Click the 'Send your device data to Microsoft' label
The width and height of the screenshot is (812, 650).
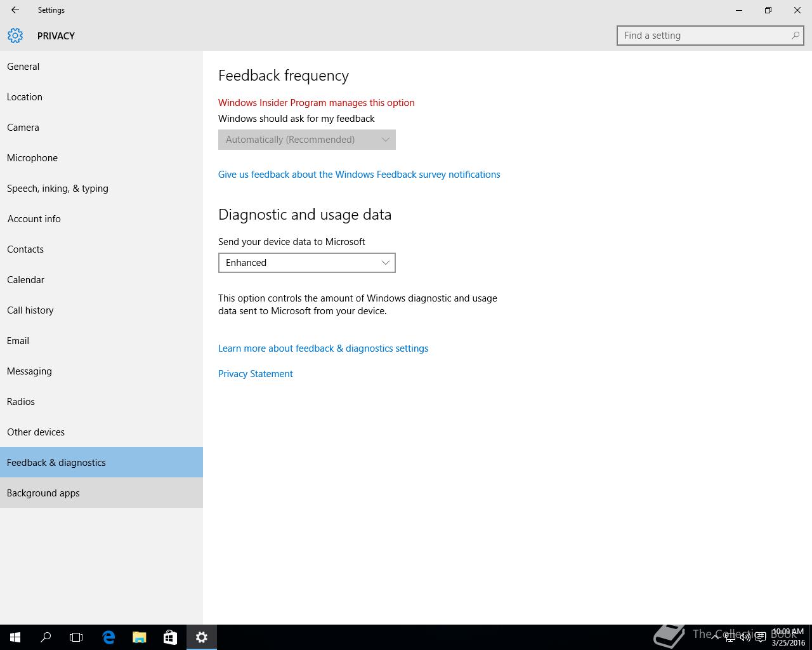pyautogui.click(x=292, y=242)
